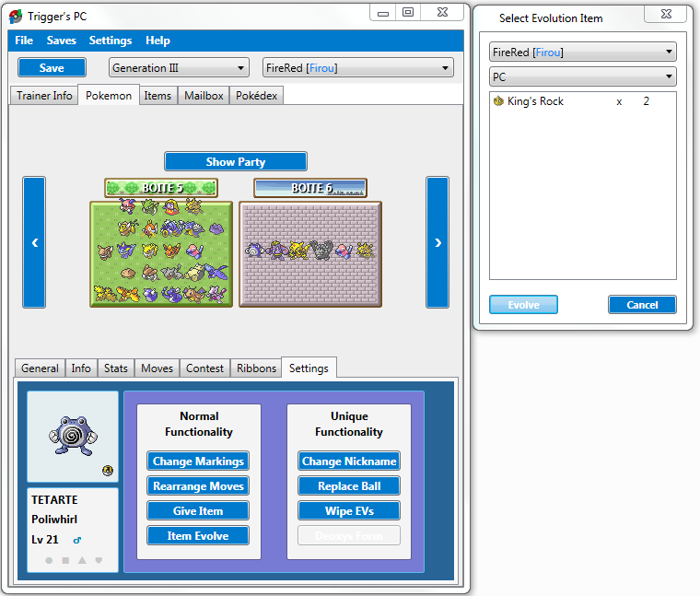Open the Saves menu
Screen dimensions: 700x596
(61, 41)
